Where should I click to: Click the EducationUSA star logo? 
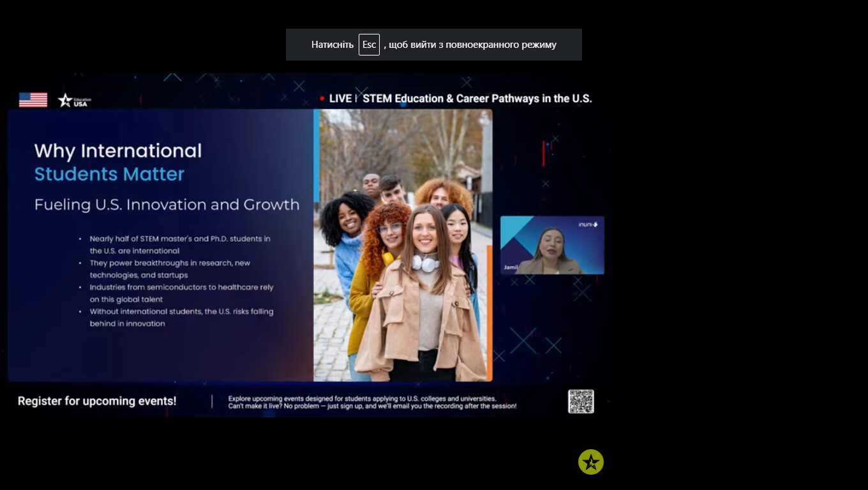[75, 100]
